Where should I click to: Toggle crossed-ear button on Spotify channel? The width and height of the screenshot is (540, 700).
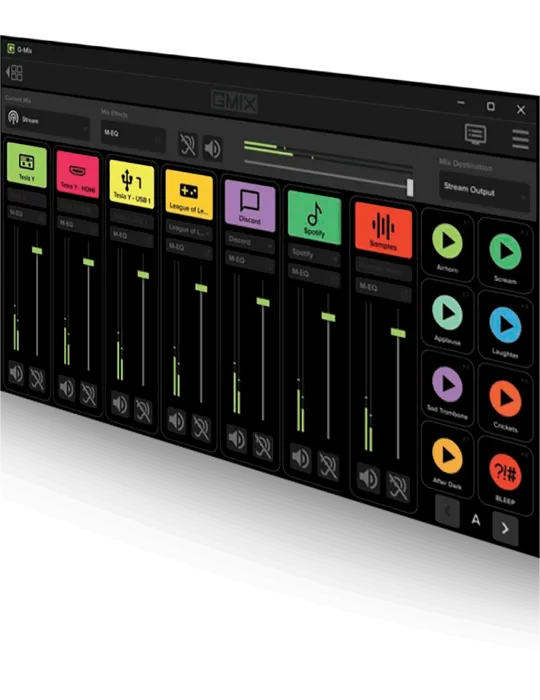click(328, 466)
